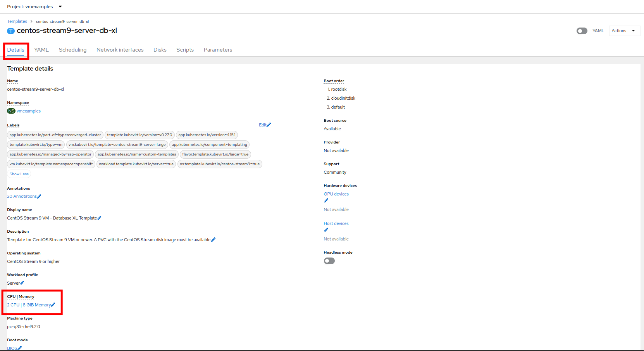
Task: Click the Edit link for Labels
Action: pos(263,125)
